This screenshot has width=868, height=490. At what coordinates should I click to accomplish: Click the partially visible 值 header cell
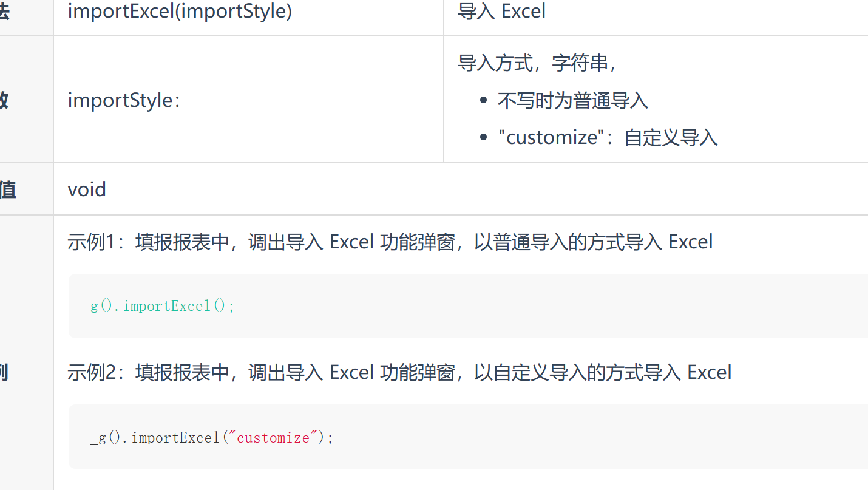[7, 189]
